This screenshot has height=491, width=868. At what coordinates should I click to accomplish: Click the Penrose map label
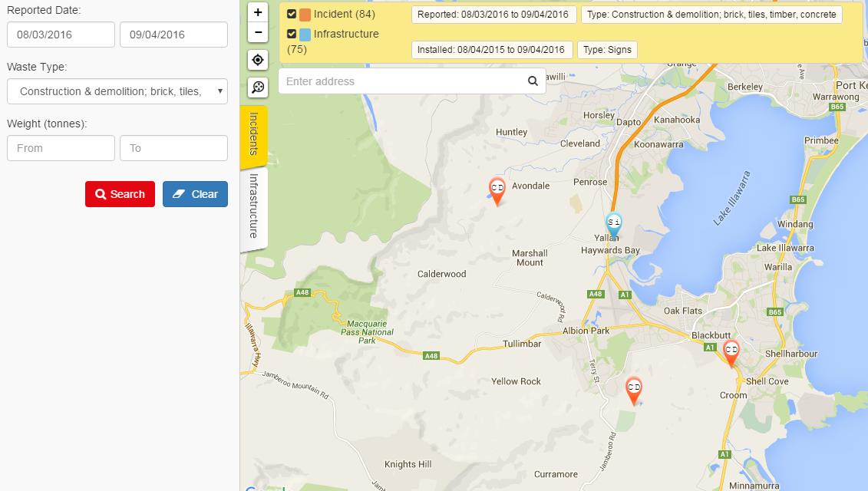pos(590,182)
